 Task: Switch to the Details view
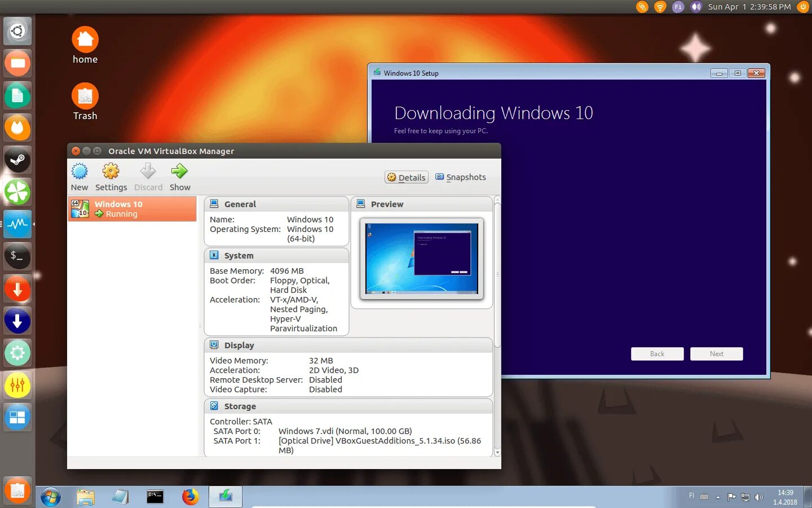407,177
